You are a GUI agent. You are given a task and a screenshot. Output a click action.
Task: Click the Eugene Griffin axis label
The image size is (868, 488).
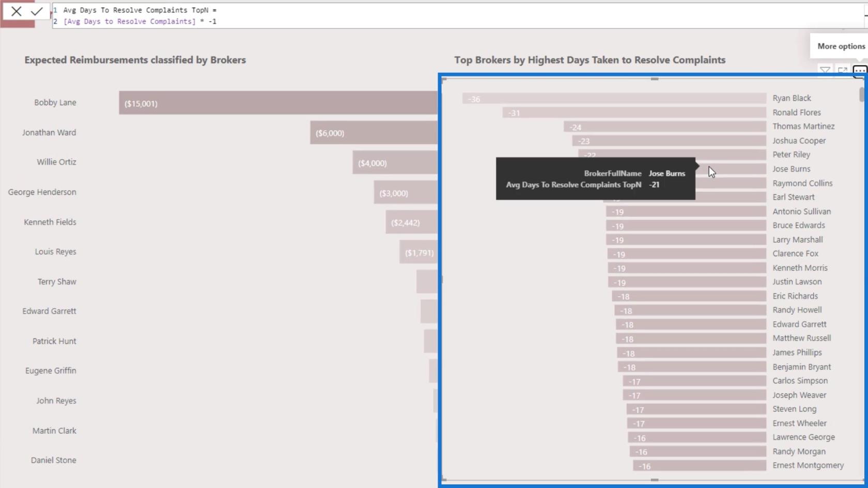click(51, 371)
